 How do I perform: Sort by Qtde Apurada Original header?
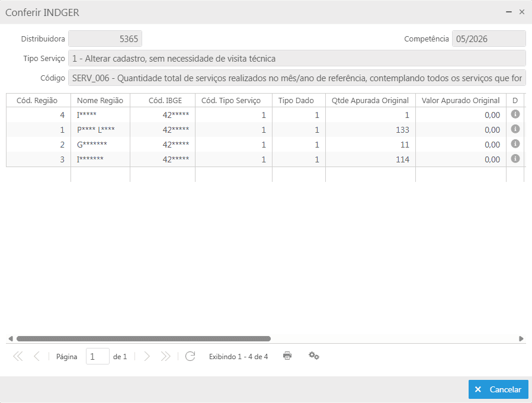click(x=370, y=101)
